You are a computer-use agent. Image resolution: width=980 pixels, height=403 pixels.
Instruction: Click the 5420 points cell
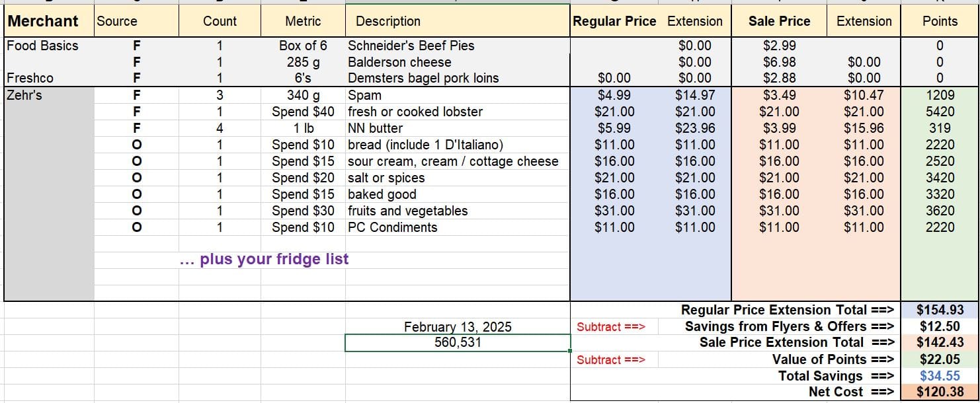point(940,112)
